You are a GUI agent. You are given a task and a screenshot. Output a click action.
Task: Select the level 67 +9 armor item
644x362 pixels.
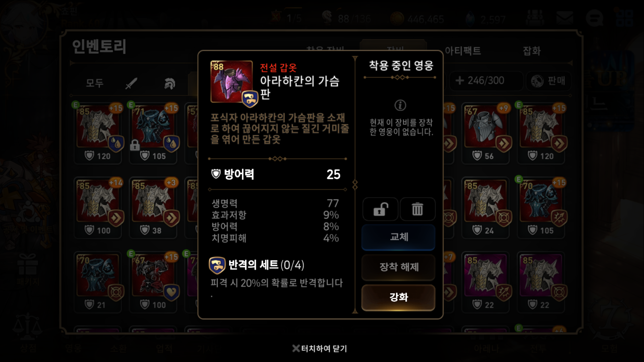(485, 133)
